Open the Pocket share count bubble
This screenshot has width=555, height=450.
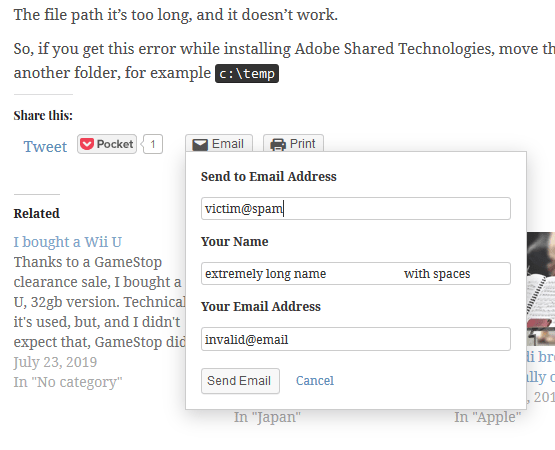153,144
